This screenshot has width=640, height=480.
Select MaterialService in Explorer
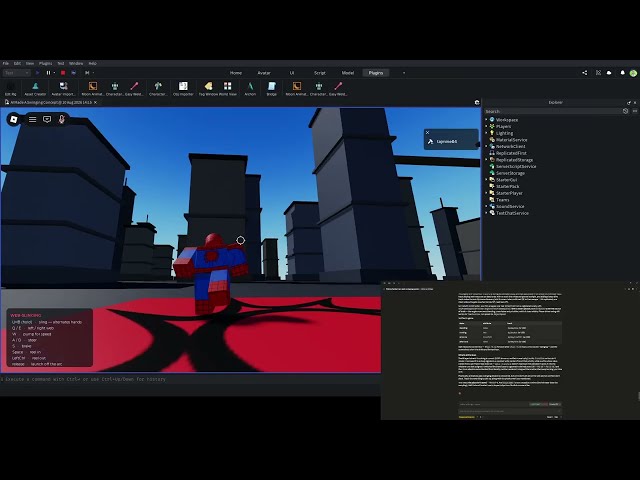point(511,140)
